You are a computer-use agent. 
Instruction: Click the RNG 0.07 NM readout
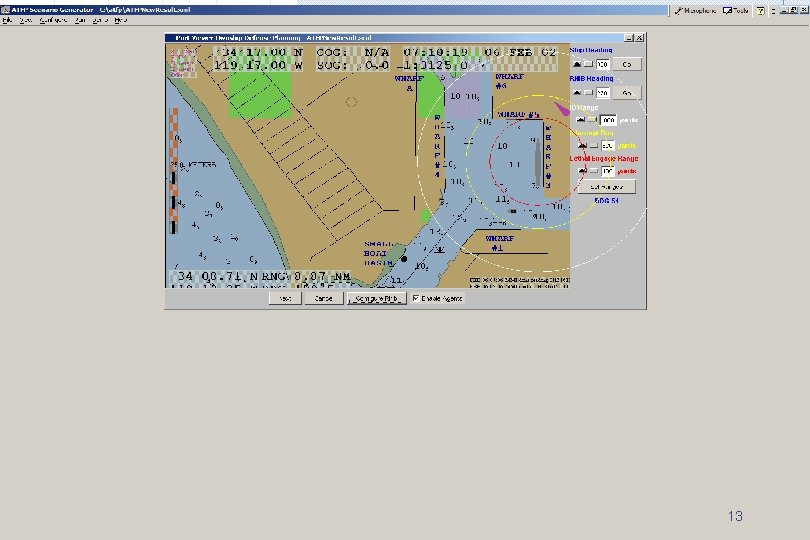pos(306,276)
